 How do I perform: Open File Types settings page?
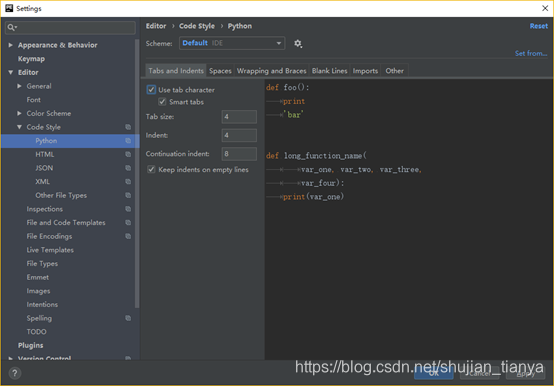[42, 263]
